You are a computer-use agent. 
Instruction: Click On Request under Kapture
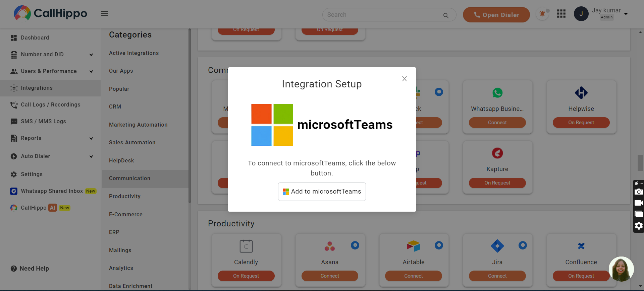[x=497, y=183]
